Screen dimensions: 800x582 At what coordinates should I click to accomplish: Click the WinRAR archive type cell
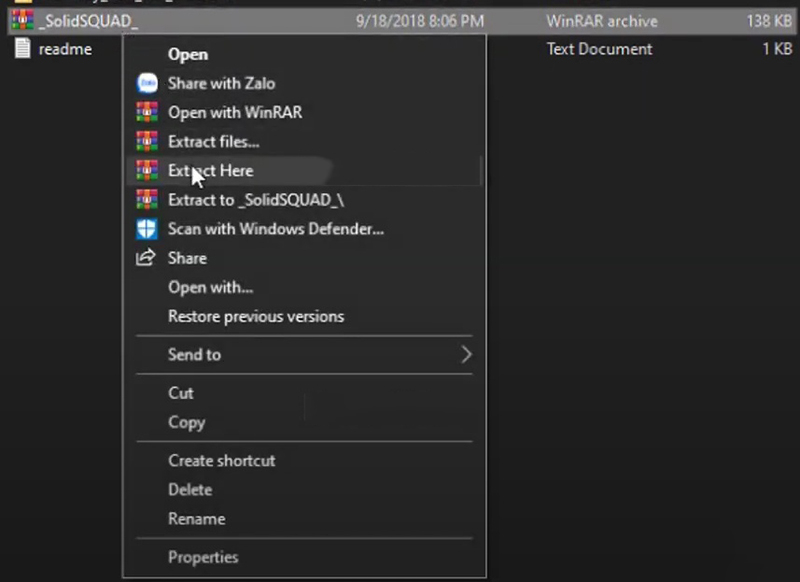[x=602, y=21]
